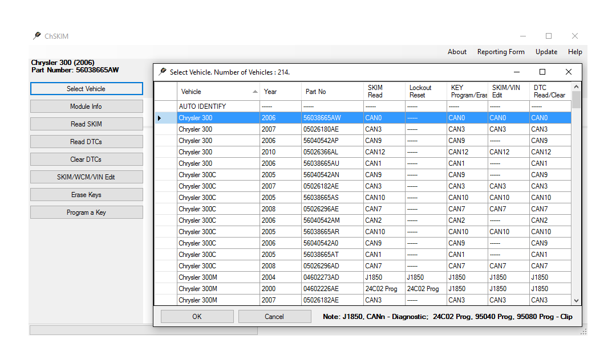Viewport: 616px width, 364px height.
Task: Click the Erase Keys button
Action: pyautogui.click(x=87, y=195)
